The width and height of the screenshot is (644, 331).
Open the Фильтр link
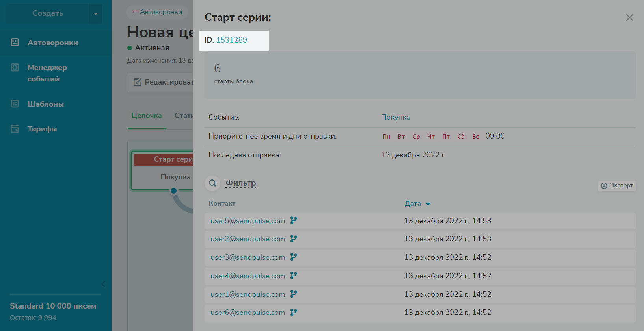(240, 183)
